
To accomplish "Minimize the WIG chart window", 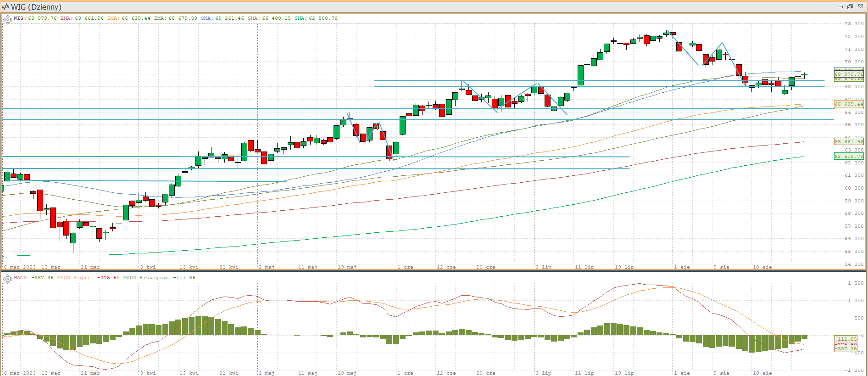I will (x=840, y=6).
